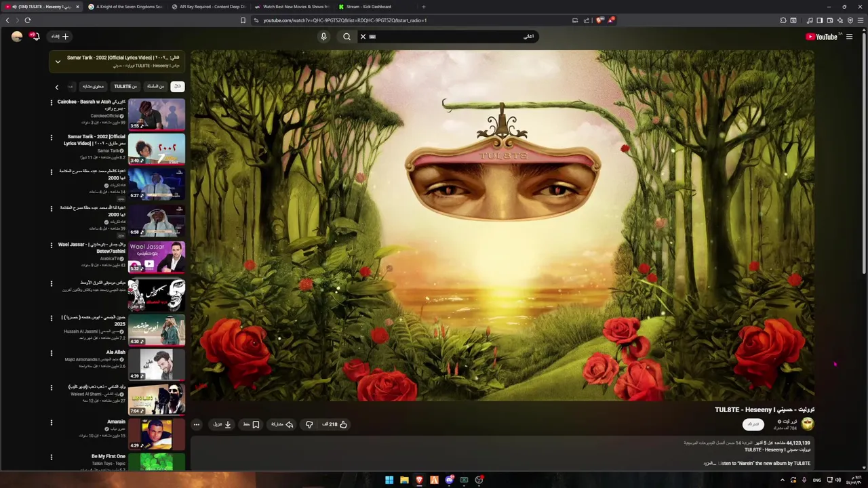This screenshot has height=488, width=868.
Task: Bookmark this page in the address bar
Action: (243, 20)
